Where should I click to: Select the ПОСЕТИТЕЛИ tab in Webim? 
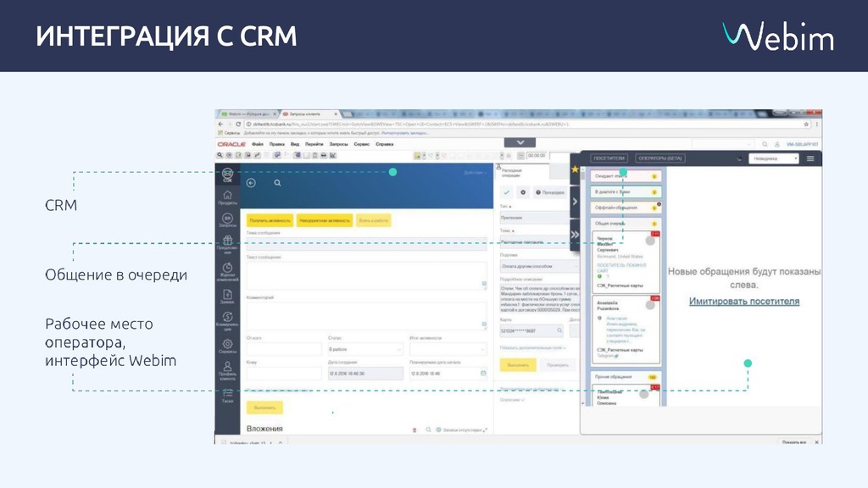click(x=609, y=158)
